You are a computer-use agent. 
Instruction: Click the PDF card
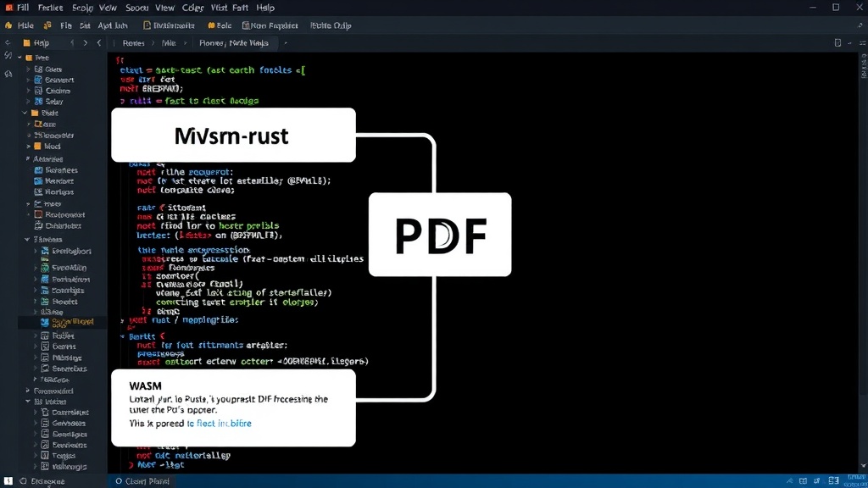click(440, 235)
